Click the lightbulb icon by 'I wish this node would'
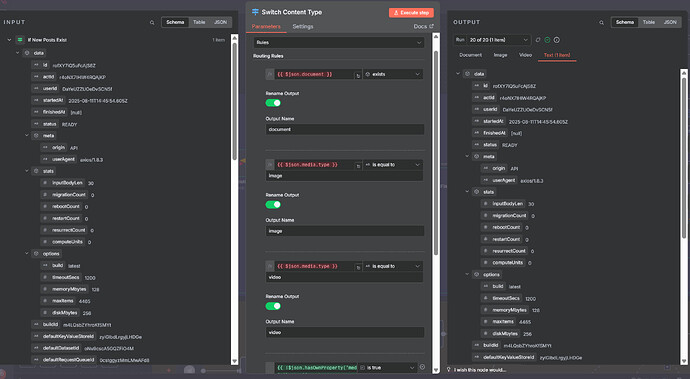 pyautogui.click(x=449, y=370)
